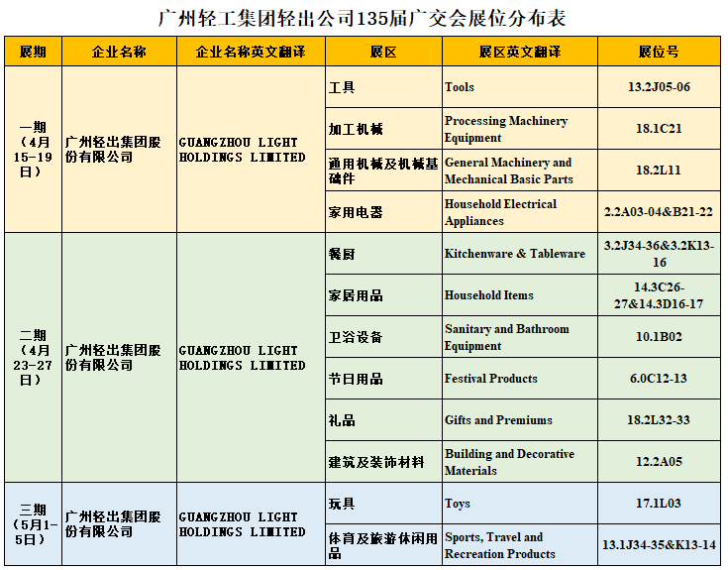Click the 三期 (5月1-5日) cell

pos(33,524)
